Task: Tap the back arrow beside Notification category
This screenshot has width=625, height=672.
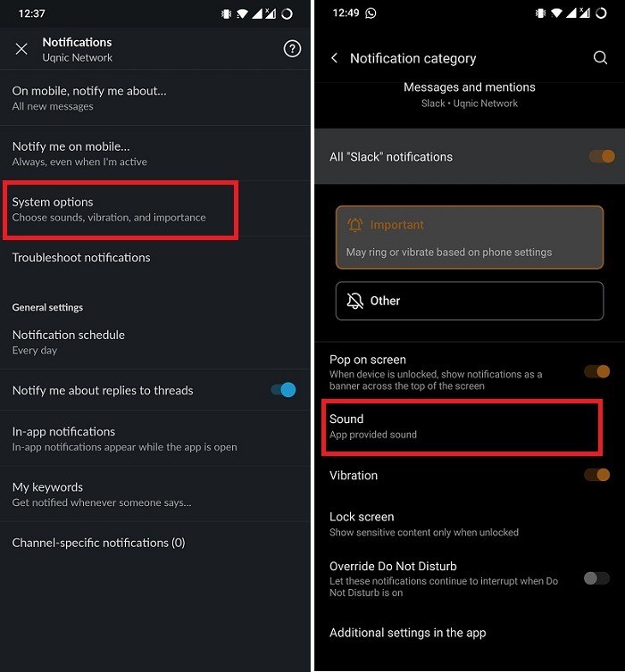Action: click(334, 58)
